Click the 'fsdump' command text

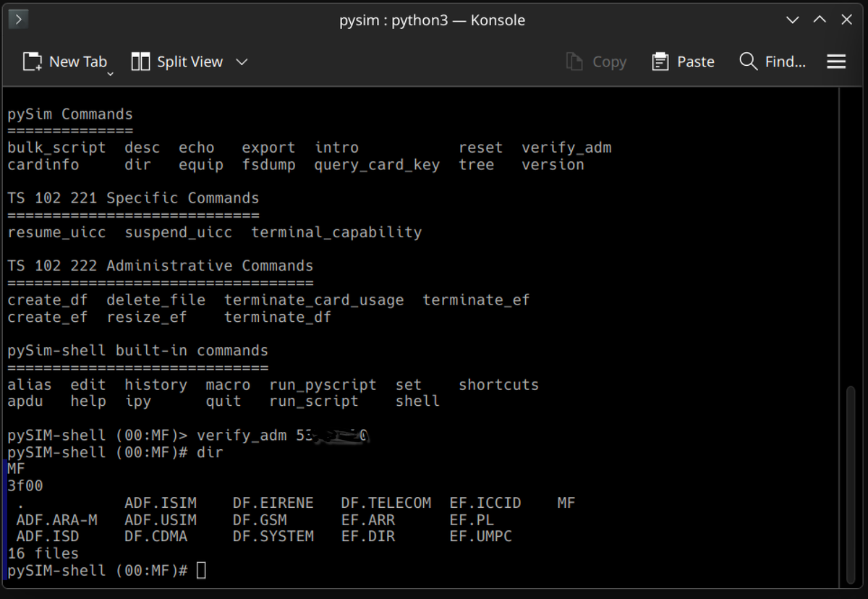268,165
